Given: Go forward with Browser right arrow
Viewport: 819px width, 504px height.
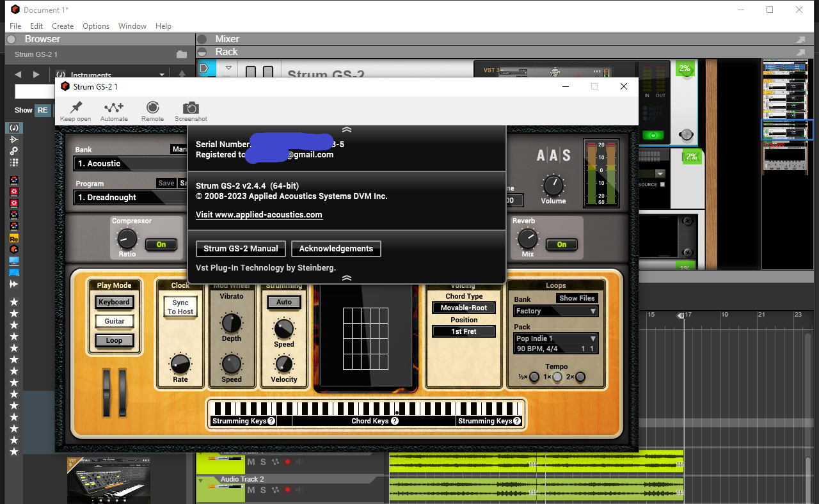Looking at the screenshot, I should (x=36, y=75).
